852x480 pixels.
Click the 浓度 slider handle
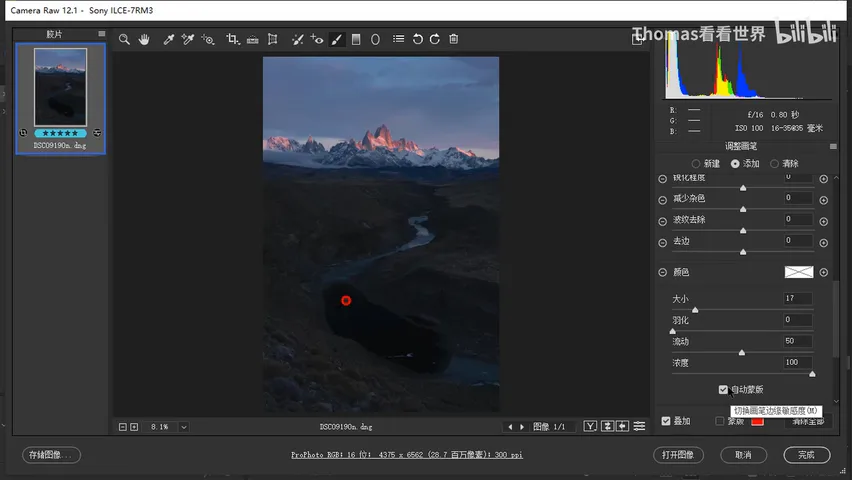[x=812, y=374]
